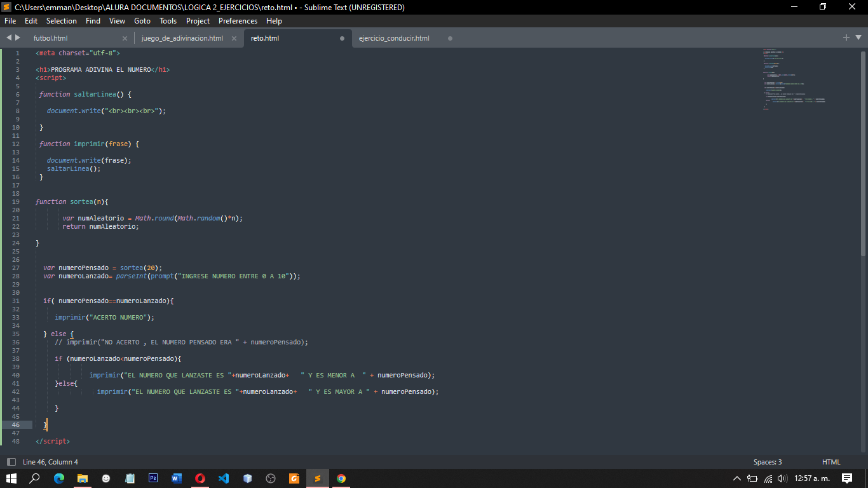Toggle the side bar panel icon in status bar

(x=11, y=462)
